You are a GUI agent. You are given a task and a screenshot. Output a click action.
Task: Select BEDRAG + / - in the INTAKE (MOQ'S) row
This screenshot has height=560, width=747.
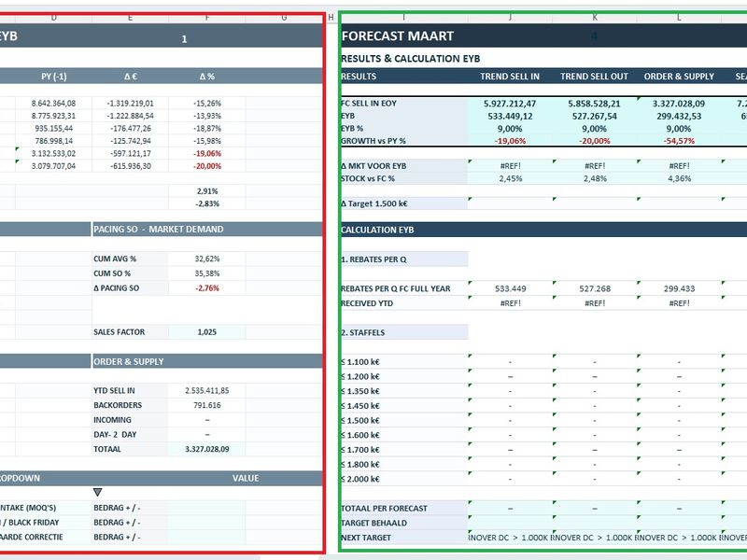tap(117, 508)
